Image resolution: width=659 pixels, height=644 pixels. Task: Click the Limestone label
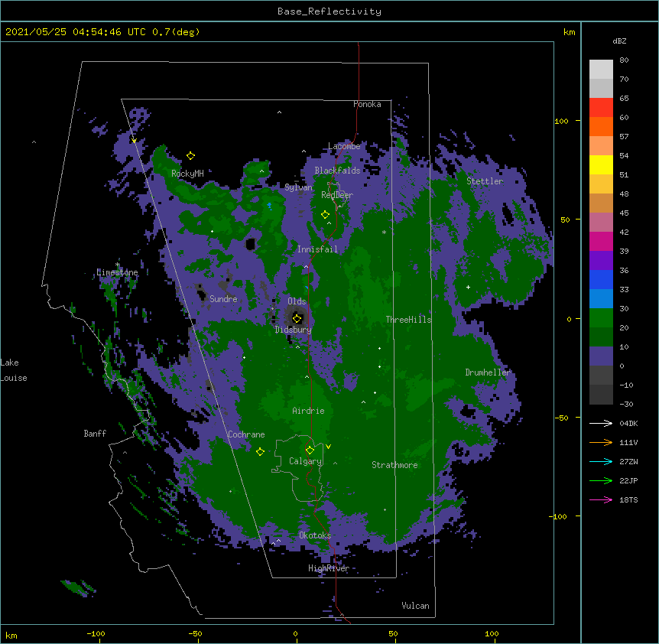pyautogui.click(x=117, y=272)
